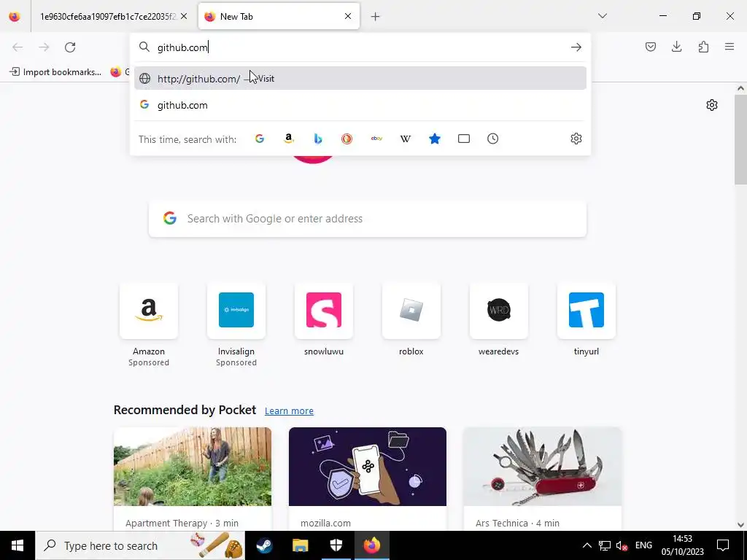Search this time with Google icon
The height and width of the screenshot is (560, 747).
point(260,139)
